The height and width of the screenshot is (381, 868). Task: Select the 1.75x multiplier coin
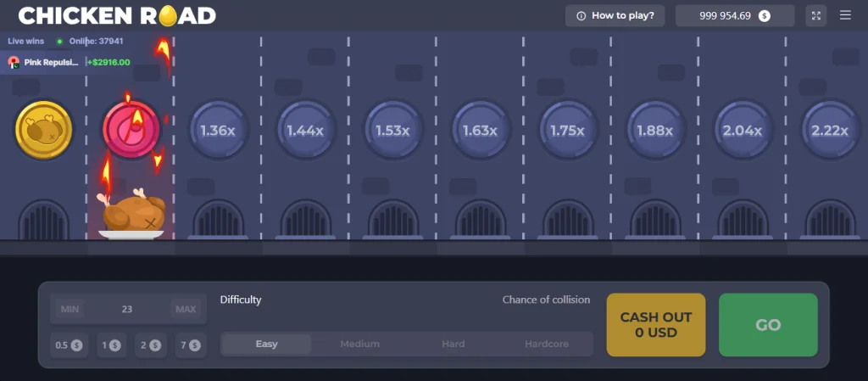click(568, 130)
